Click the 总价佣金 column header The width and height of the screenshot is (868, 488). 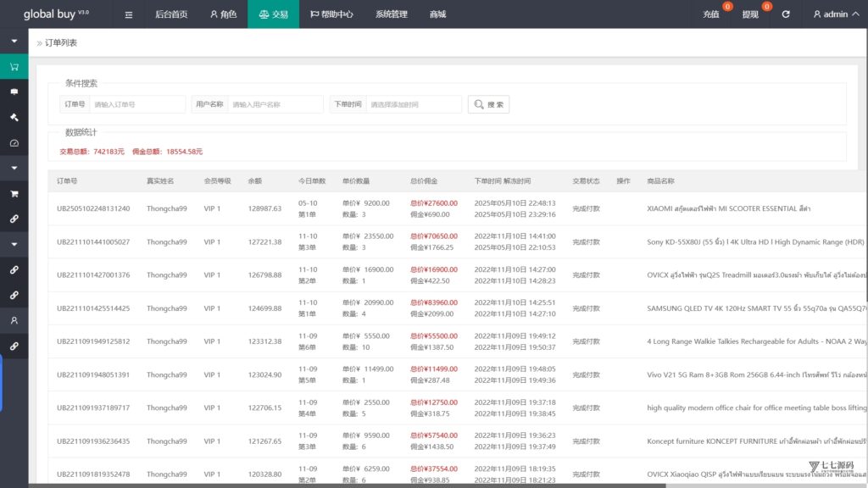click(x=424, y=181)
